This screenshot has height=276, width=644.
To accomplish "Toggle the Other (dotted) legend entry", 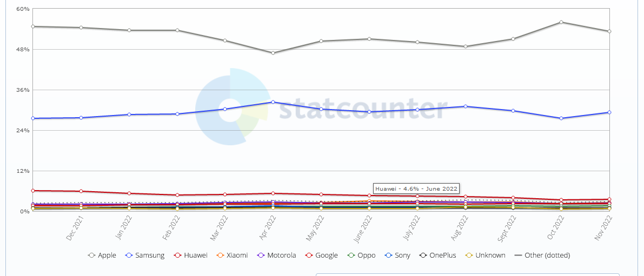I will tap(547, 255).
